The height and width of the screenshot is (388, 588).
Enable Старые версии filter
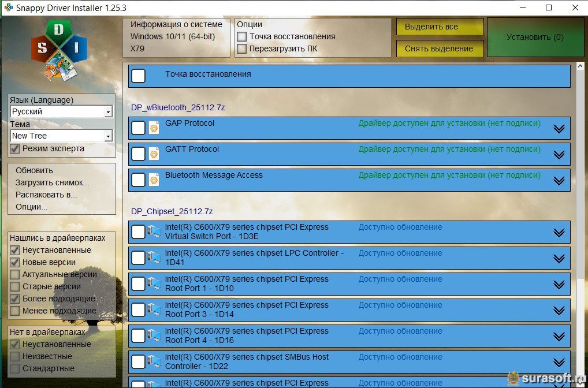pyautogui.click(x=14, y=286)
